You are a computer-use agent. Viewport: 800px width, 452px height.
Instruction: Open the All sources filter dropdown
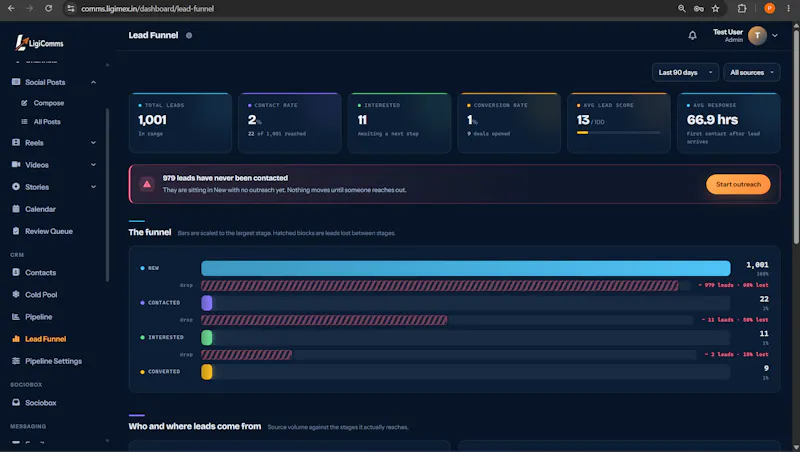pyautogui.click(x=752, y=72)
